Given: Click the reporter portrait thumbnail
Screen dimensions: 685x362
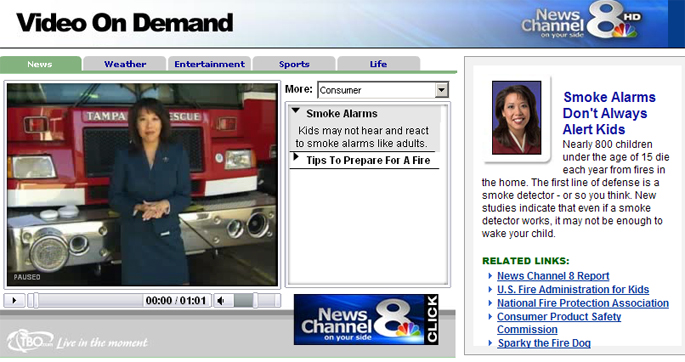Looking at the screenshot, I should 517,118.
